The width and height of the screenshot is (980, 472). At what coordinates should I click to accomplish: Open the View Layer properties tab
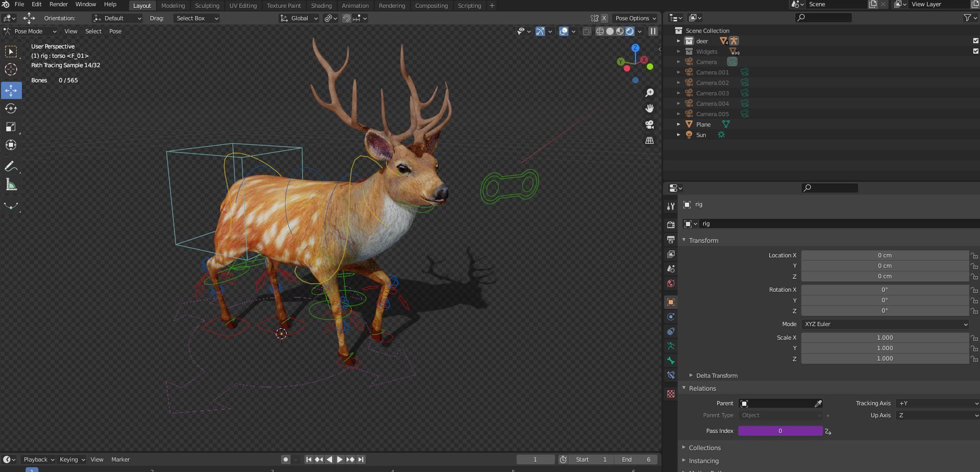coord(671,254)
